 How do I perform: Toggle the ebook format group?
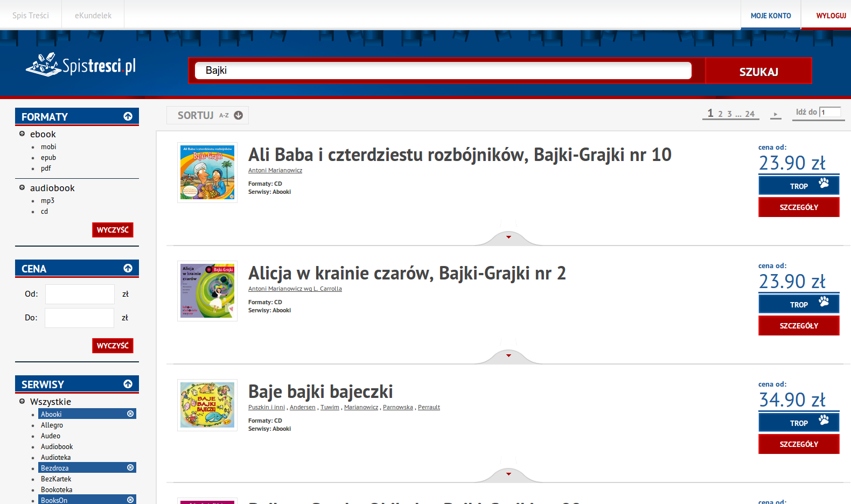click(x=22, y=134)
